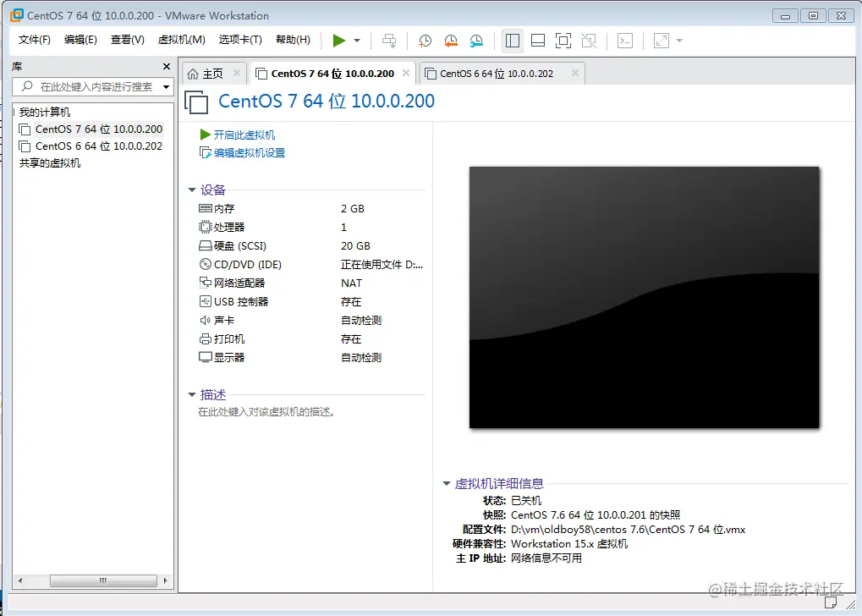Click the Unity mode toolbar icon
This screenshot has width=862, height=616.
(589, 41)
